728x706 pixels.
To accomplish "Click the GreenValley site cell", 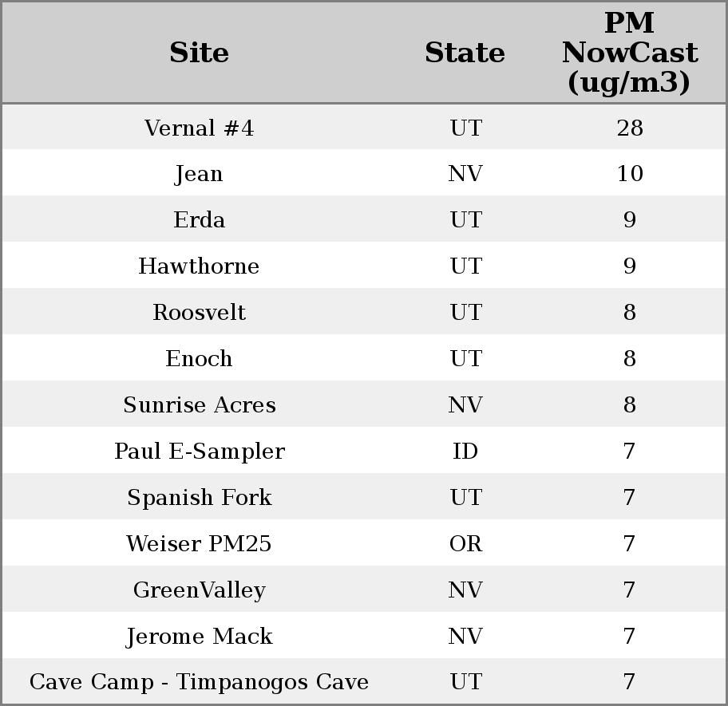I will (199, 590).
